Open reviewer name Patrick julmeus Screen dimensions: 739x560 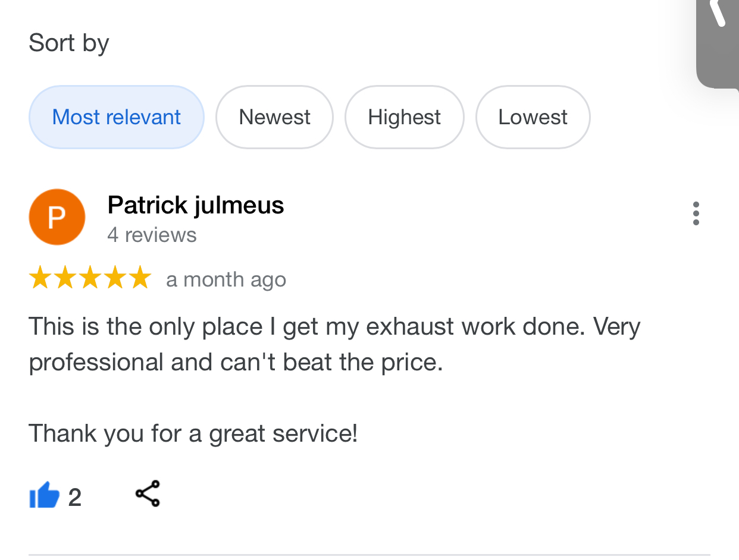click(196, 205)
